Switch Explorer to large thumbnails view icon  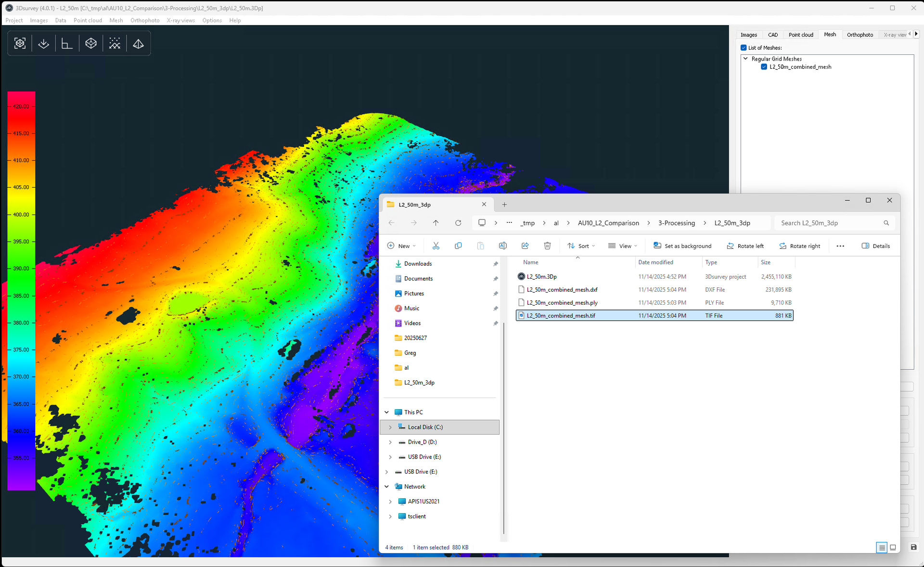click(x=893, y=547)
